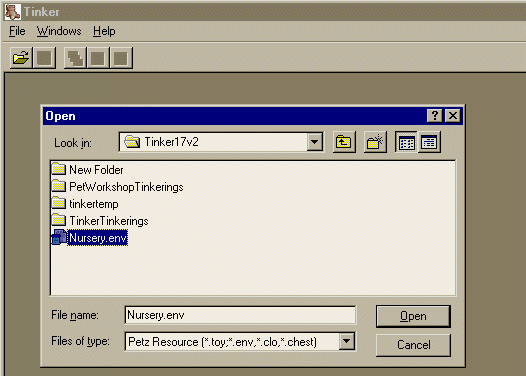Image resolution: width=526 pixels, height=376 pixels.
Task: Click the Nursery.env file icon
Action: pos(59,237)
